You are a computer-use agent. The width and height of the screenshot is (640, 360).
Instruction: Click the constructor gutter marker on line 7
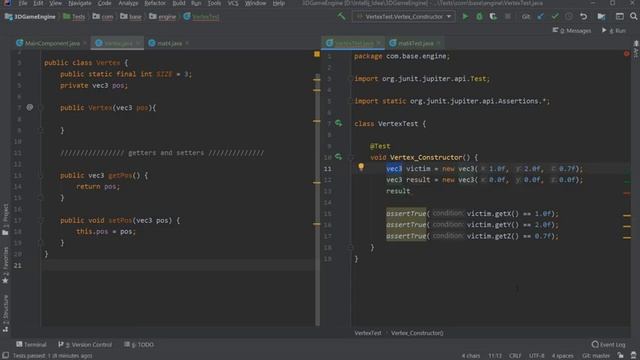(29, 107)
